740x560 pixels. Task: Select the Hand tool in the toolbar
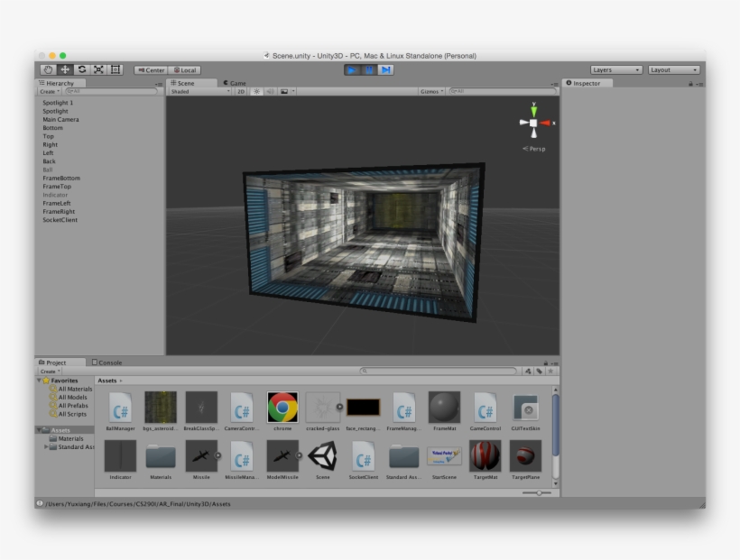pyautogui.click(x=49, y=69)
